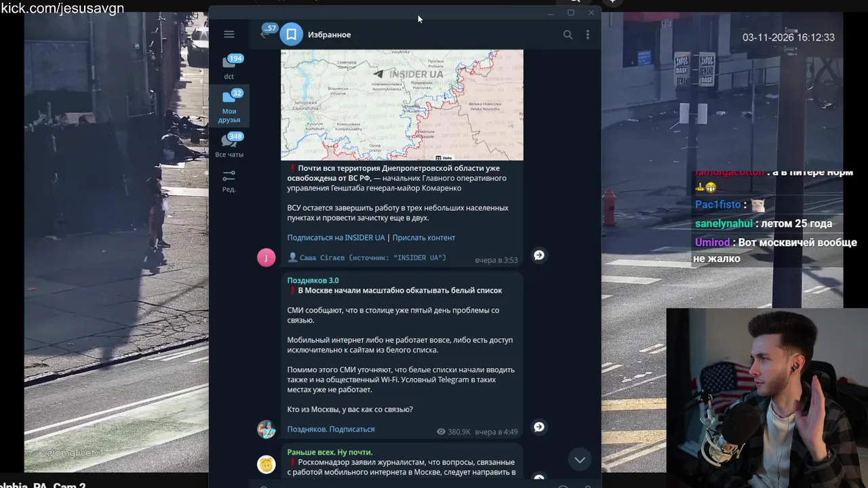This screenshot has width=868, height=488.
Task: Switch to the Мои друзья folder
Action: (229, 106)
